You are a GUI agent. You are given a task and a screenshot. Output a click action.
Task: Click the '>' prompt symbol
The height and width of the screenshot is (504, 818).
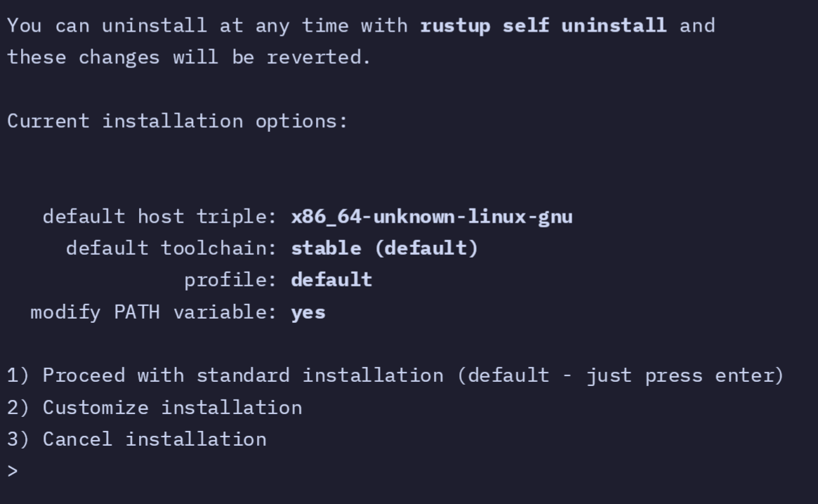[13, 471]
